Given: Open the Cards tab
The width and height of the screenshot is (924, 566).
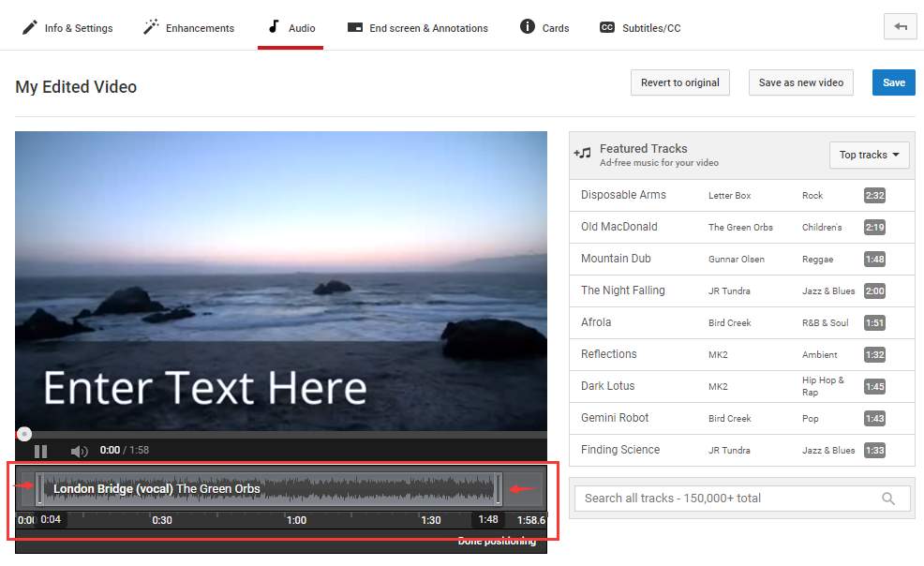Looking at the screenshot, I should (544, 28).
